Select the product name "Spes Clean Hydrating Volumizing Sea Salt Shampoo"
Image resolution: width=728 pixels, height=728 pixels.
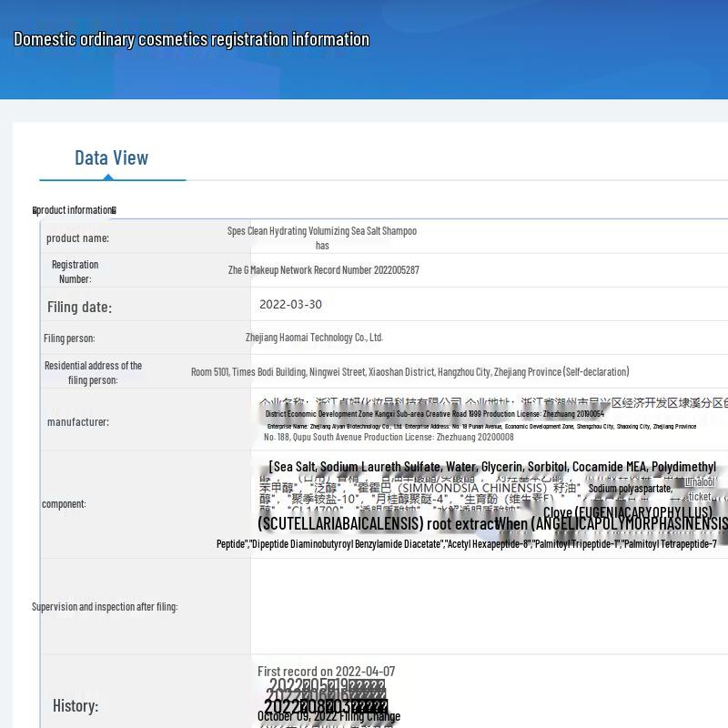click(x=322, y=231)
